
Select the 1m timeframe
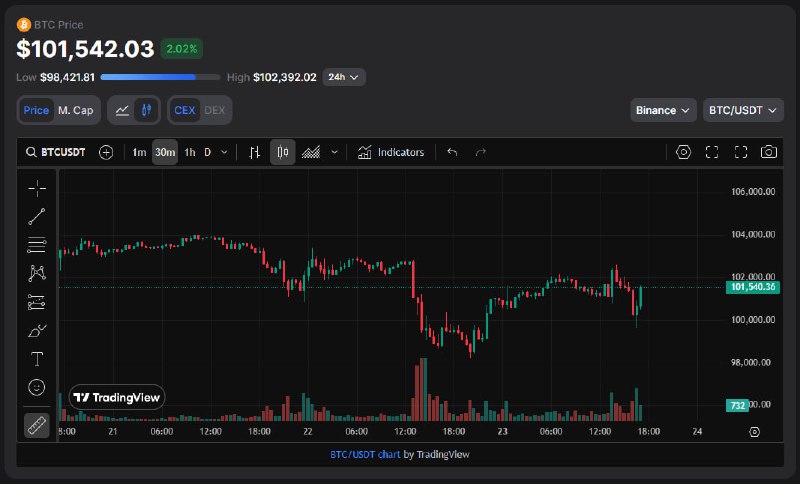[x=139, y=152]
